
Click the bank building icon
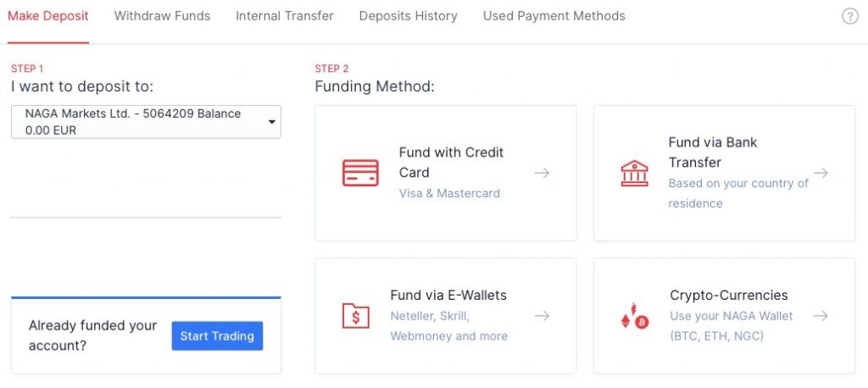634,173
